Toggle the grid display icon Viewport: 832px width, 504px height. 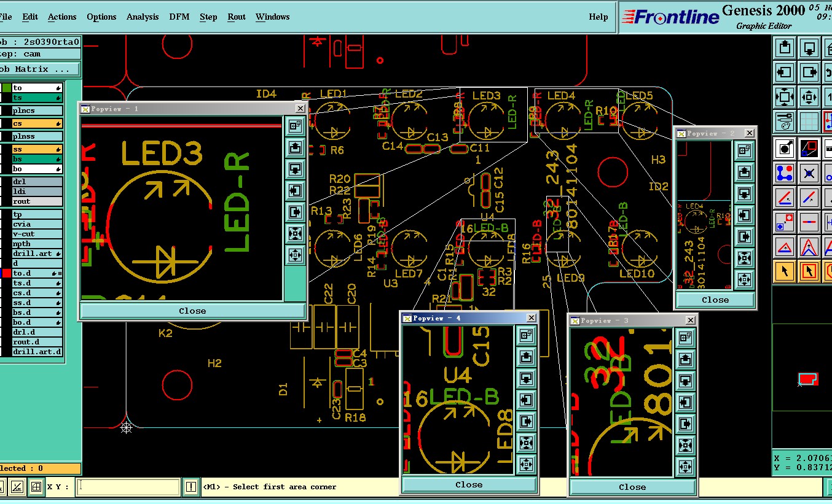810,122
